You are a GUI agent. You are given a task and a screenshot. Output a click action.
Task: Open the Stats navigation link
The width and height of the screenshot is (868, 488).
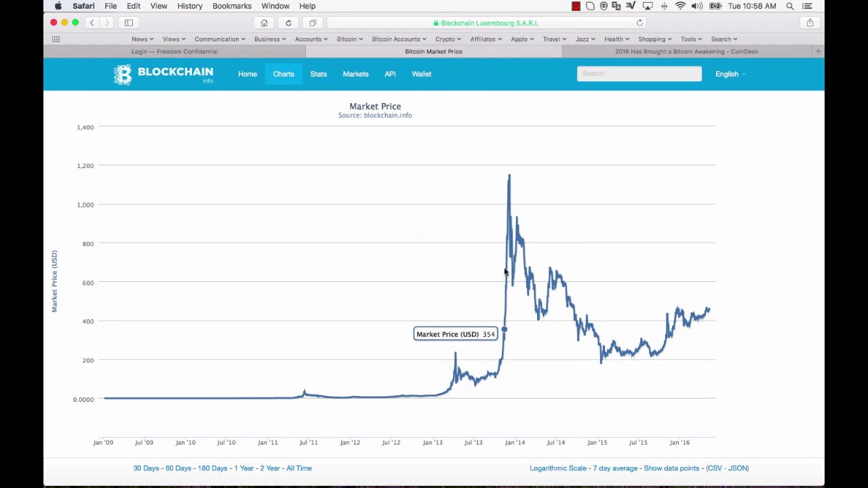pyautogui.click(x=318, y=74)
